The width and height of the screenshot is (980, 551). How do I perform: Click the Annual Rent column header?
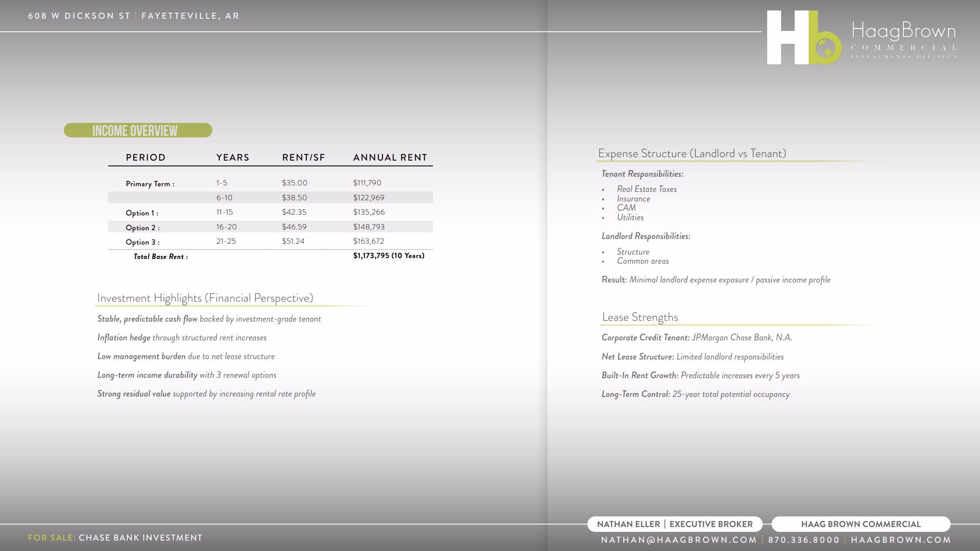[390, 157]
